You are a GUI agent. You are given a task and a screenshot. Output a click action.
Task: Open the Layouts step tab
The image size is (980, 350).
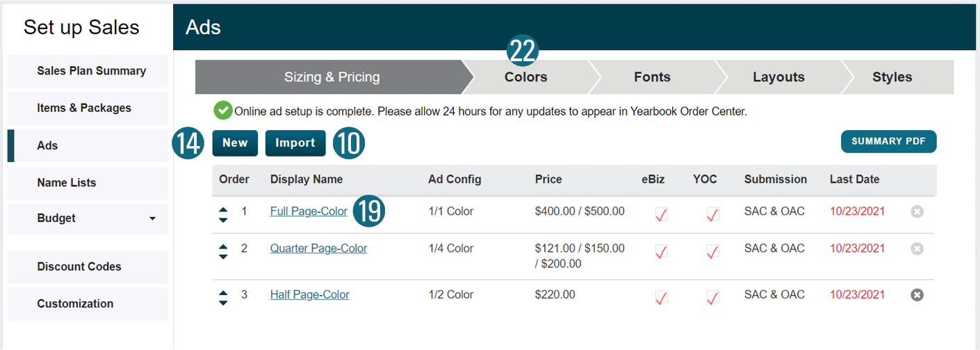[778, 77]
